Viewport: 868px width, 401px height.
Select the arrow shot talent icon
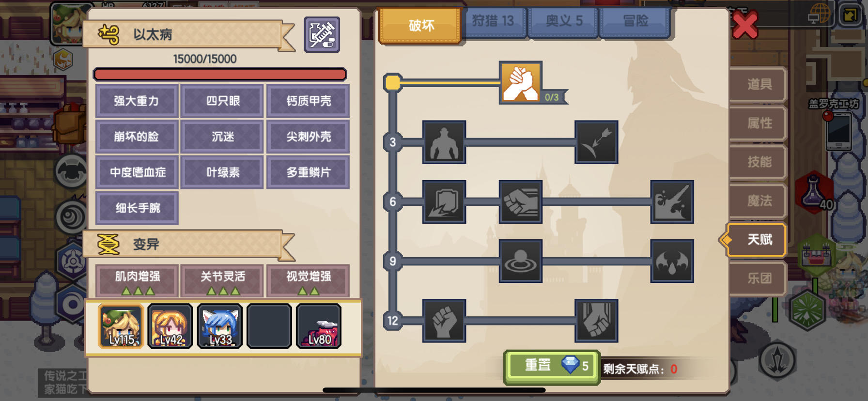pos(596,142)
